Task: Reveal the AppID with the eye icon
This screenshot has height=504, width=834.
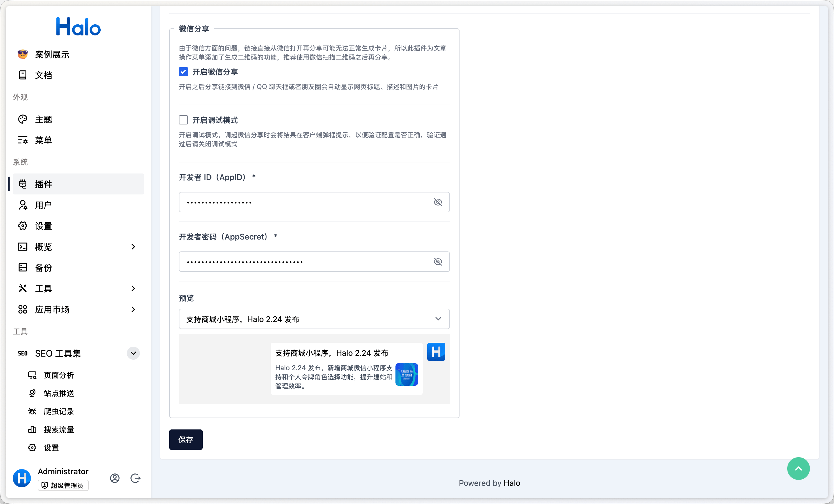Action: coord(438,202)
